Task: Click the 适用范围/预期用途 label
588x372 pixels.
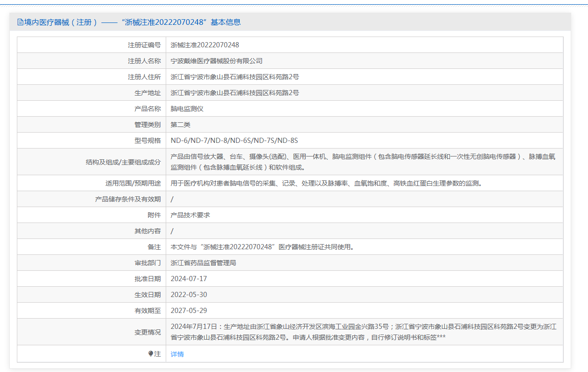Action: point(133,183)
